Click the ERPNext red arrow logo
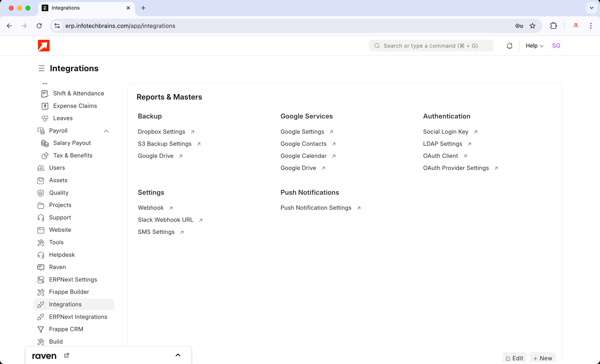Image resolution: width=600 pixels, height=364 pixels. click(x=43, y=46)
